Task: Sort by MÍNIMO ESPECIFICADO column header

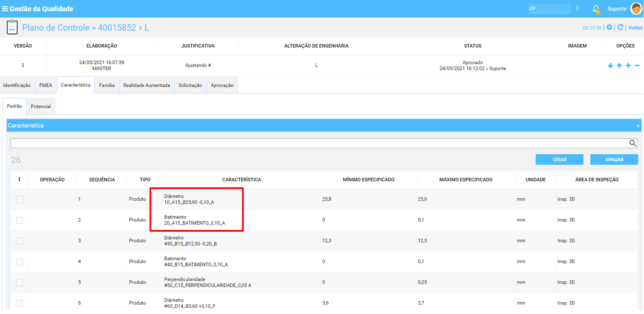Action: coord(368,180)
